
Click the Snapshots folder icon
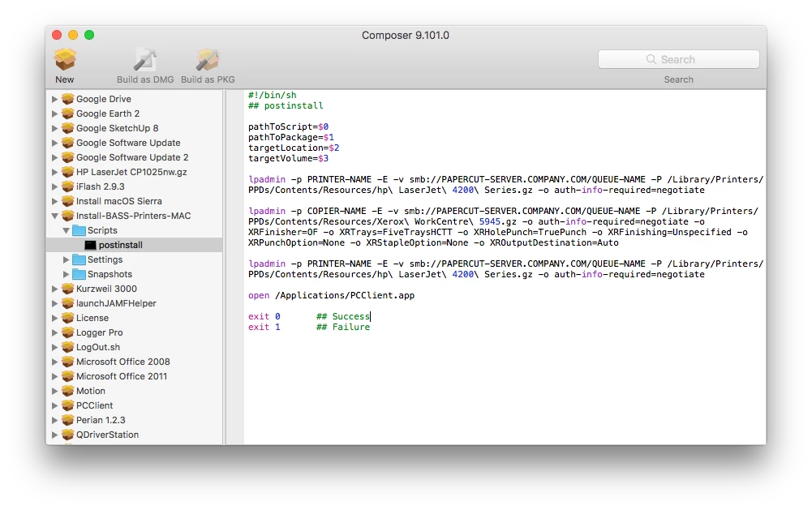(79, 274)
